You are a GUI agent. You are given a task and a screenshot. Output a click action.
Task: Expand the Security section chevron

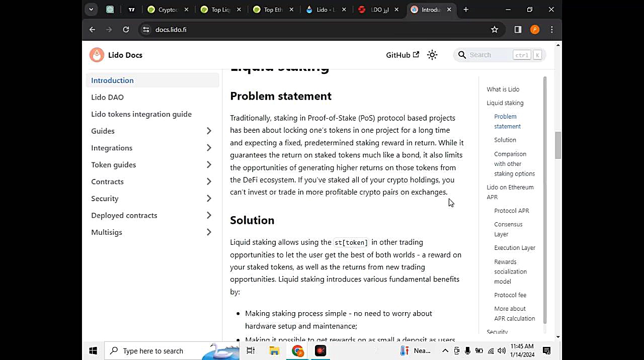click(209, 199)
